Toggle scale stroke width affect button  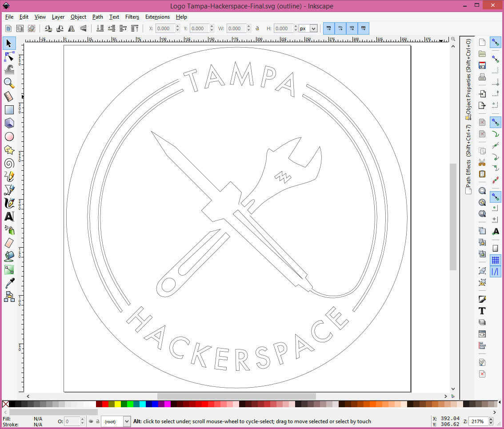click(x=328, y=28)
